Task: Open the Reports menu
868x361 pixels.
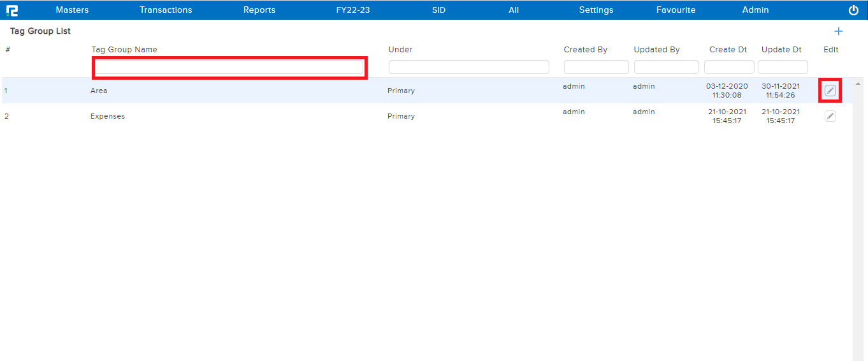Action: [259, 10]
